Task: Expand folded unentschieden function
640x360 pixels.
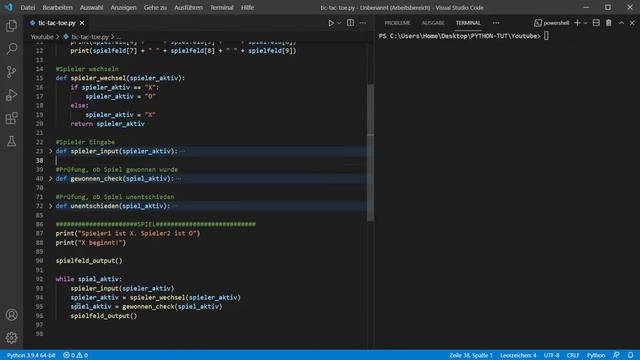Action: 51,206
